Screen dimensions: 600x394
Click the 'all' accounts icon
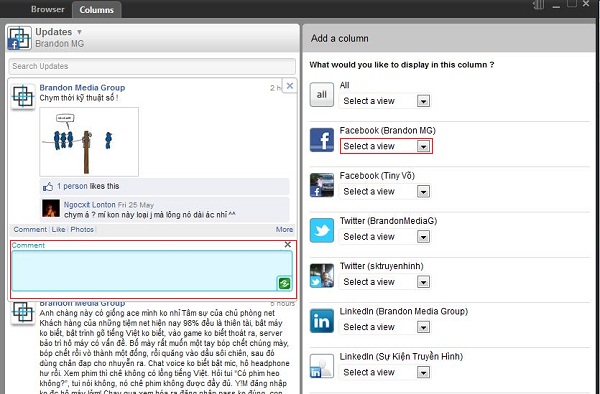click(321, 94)
